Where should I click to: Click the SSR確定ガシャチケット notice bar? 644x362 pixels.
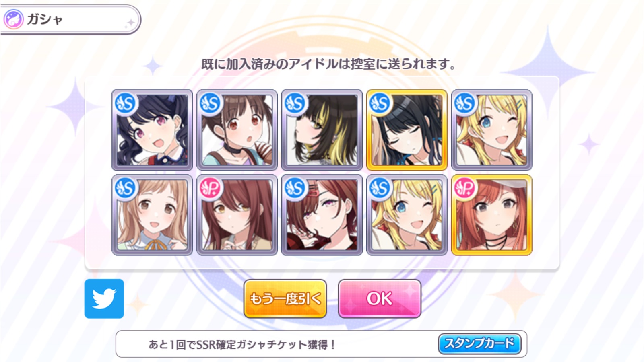tap(321, 344)
